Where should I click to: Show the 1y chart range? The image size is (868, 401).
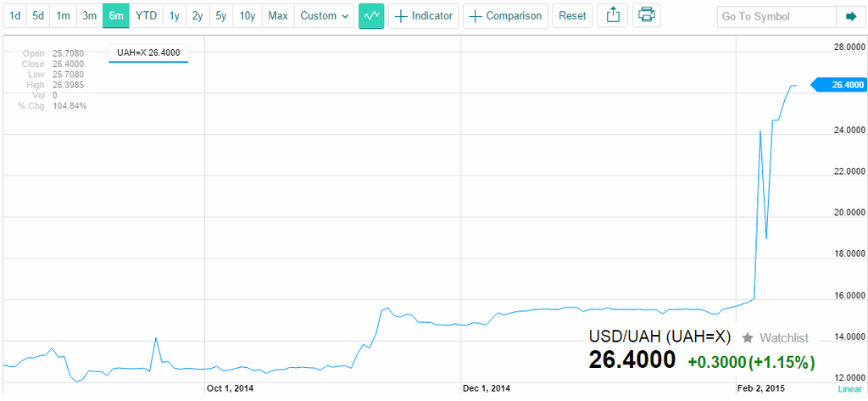175,16
